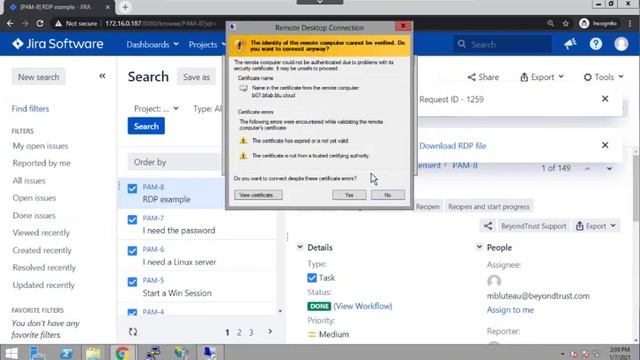Open the user profile avatar in Jira header

coord(621,44)
